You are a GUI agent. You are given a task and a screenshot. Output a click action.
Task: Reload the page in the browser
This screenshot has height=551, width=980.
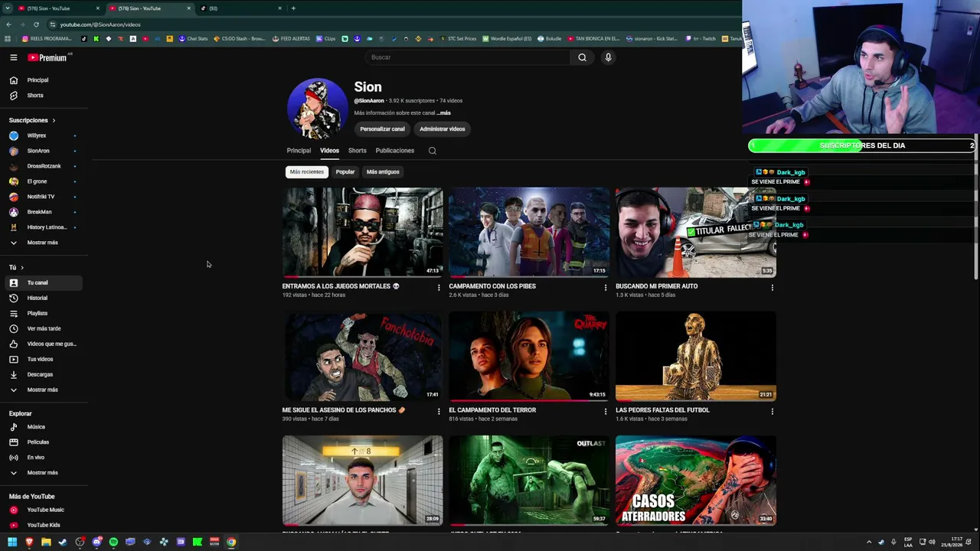tap(36, 24)
